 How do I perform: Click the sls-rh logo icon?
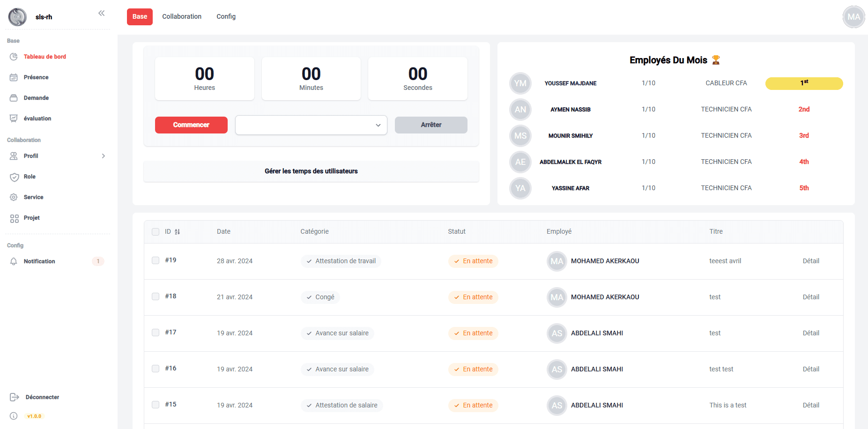click(x=17, y=17)
